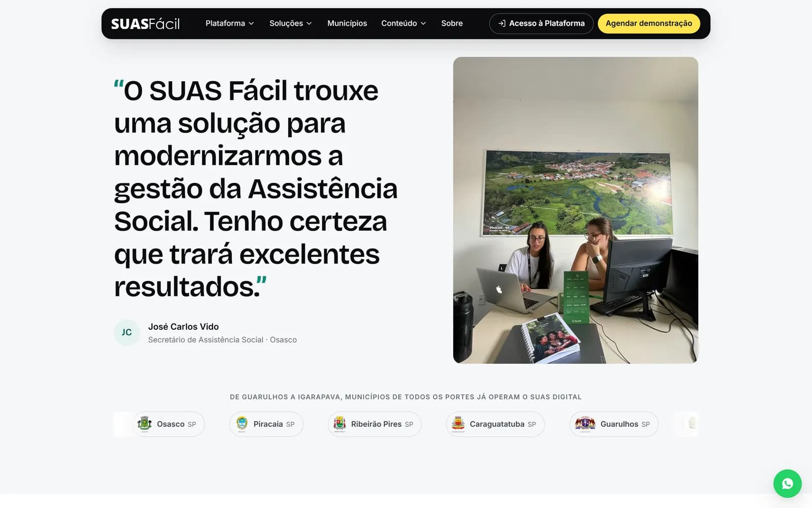812x508 pixels.
Task: Click the Secretário de Assistência Social · Osasco text
Action: tap(222, 340)
